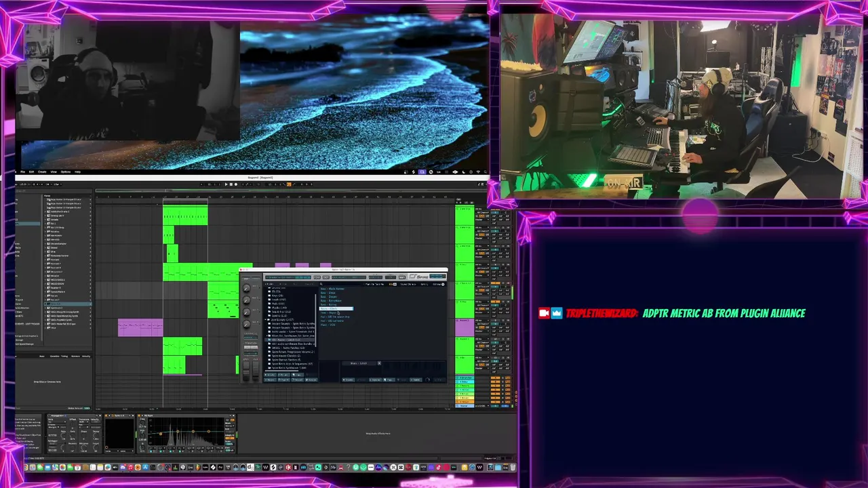Select the Bass - Glitch preset in Spire
Image resolution: width=868 pixels, height=488 pixels.
coord(336,308)
